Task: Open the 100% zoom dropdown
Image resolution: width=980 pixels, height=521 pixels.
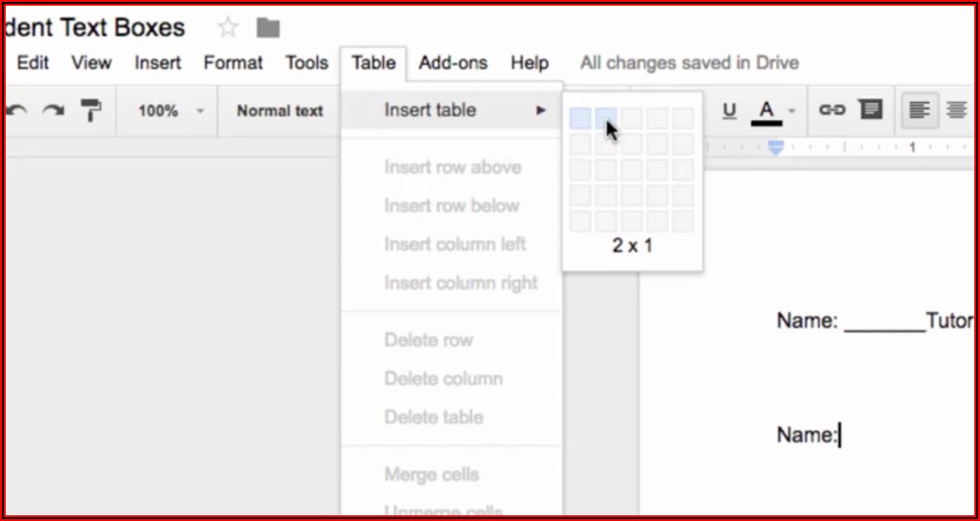Action: coord(170,111)
